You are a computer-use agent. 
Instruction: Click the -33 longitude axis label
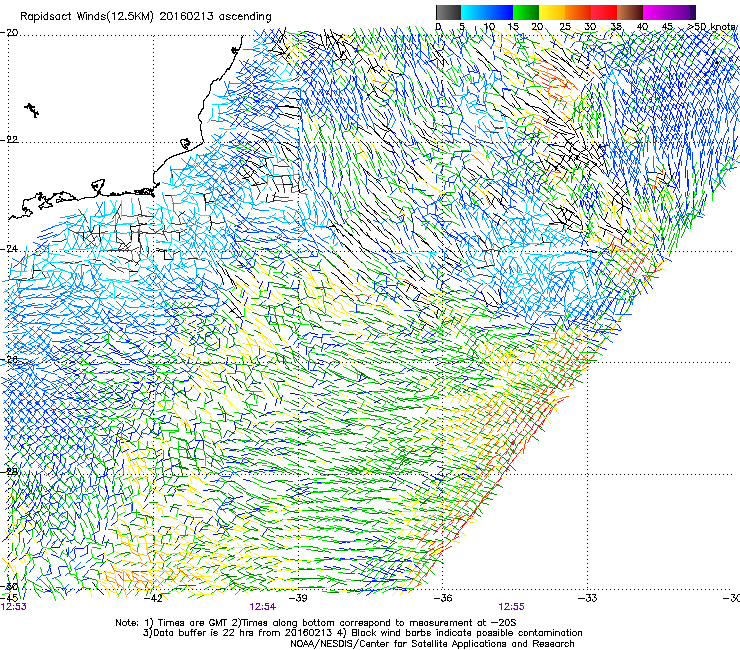point(588,598)
